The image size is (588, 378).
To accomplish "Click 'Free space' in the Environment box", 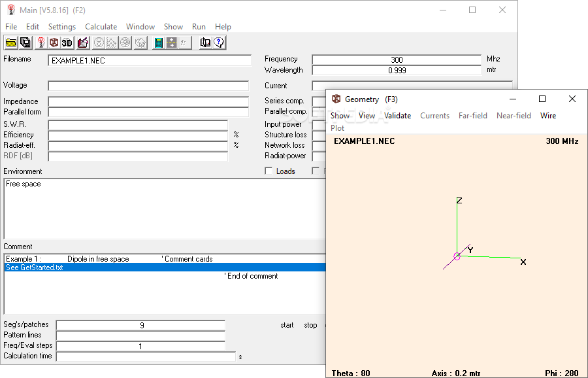I will [24, 184].
